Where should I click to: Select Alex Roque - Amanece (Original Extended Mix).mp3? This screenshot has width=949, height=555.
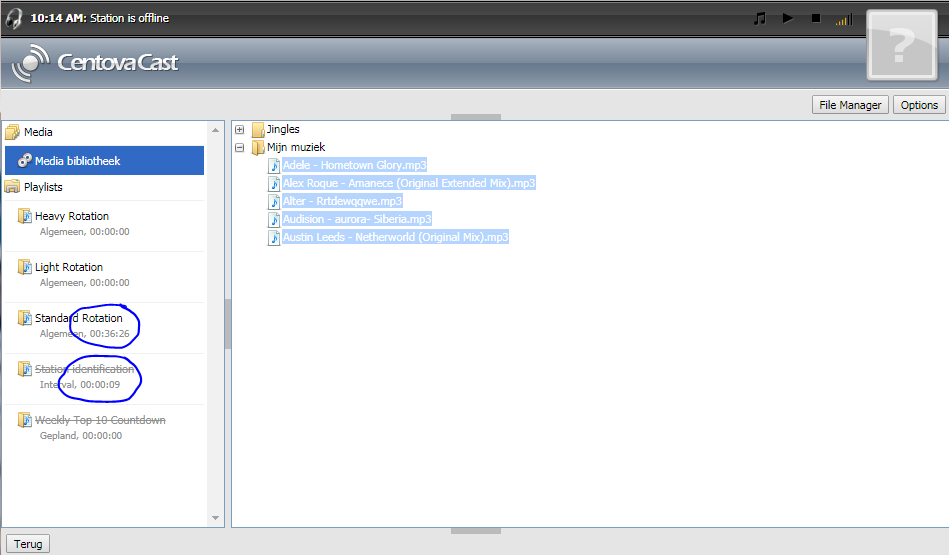[x=409, y=183]
